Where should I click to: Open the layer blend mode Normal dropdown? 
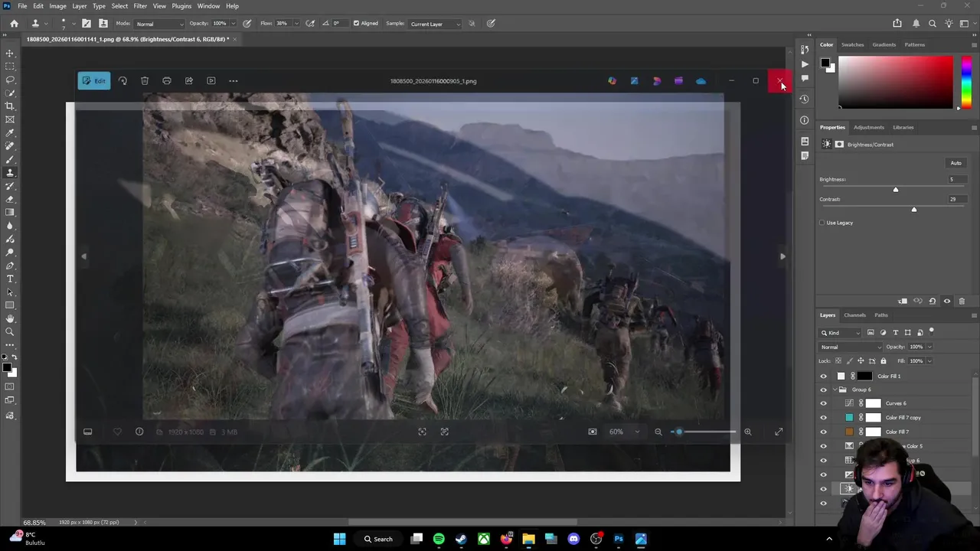[x=851, y=347]
